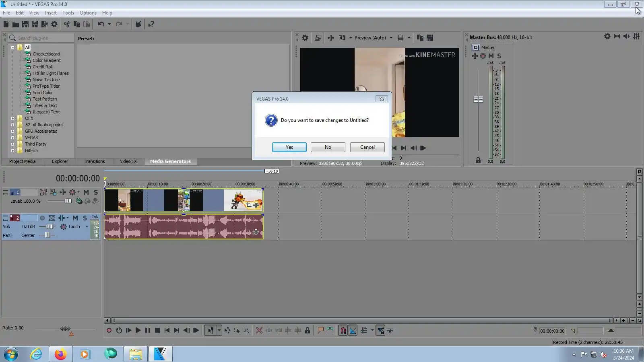
Task: Open Project Video Properties gear in preview
Action: click(x=305, y=38)
